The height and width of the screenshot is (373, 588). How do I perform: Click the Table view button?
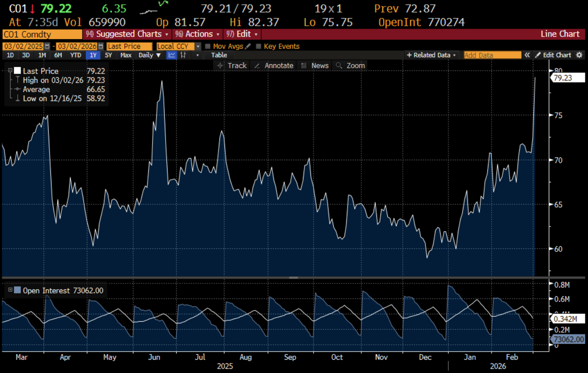[219, 55]
